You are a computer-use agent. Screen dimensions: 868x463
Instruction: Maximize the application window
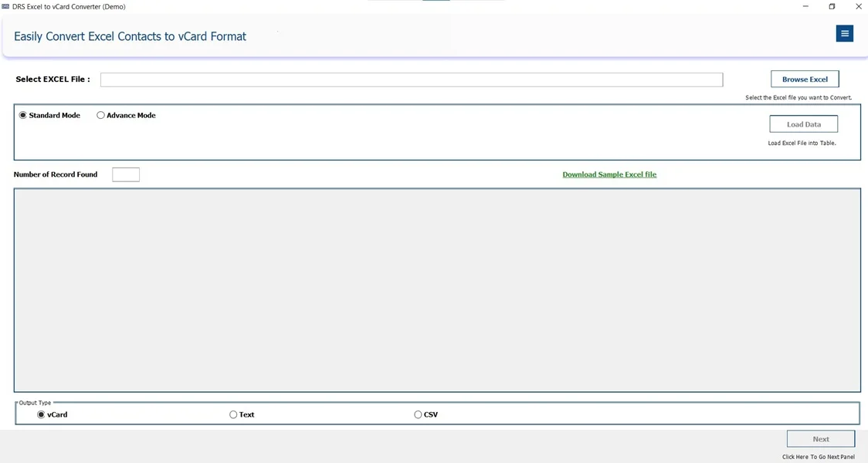pos(832,6)
